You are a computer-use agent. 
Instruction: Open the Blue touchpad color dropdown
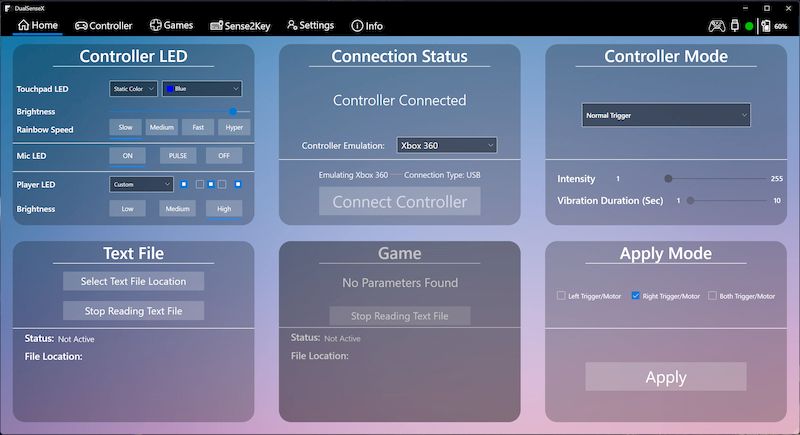point(202,89)
